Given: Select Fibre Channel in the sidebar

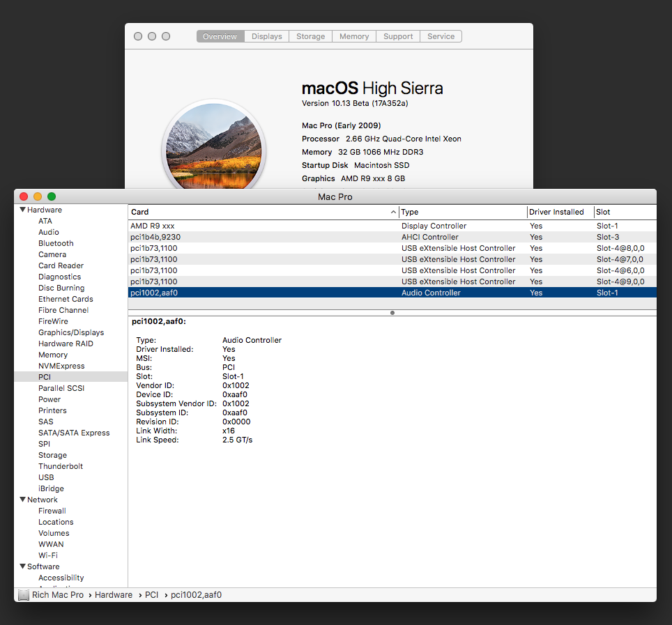Looking at the screenshot, I should click(63, 310).
